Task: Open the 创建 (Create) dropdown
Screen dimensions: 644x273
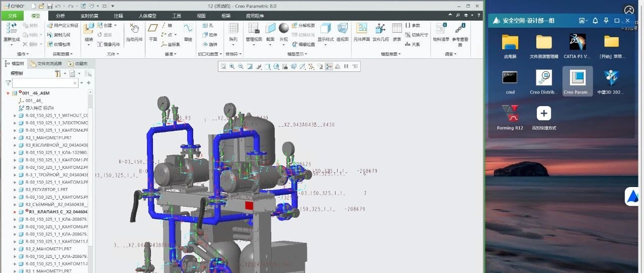Action: [x=107, y=25]
